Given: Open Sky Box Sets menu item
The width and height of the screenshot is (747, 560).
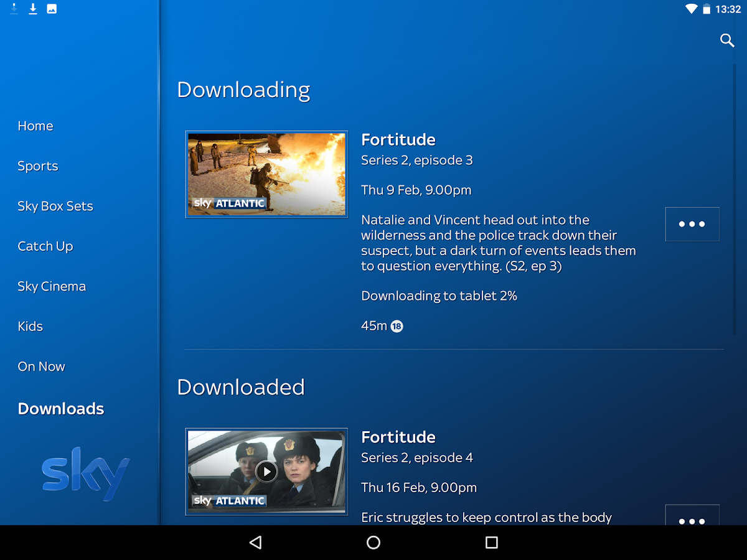Looking at the screenshot, I should coord(55,206).
